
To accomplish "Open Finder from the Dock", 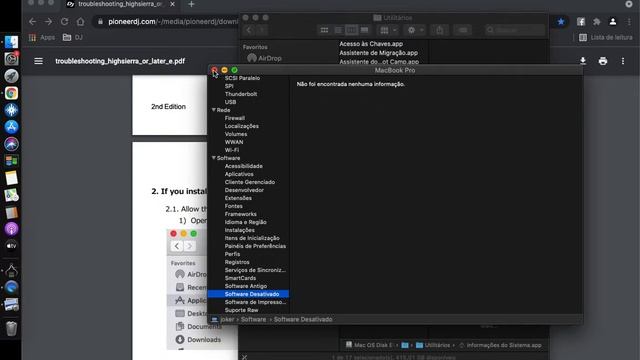I will tap(11, 42).
